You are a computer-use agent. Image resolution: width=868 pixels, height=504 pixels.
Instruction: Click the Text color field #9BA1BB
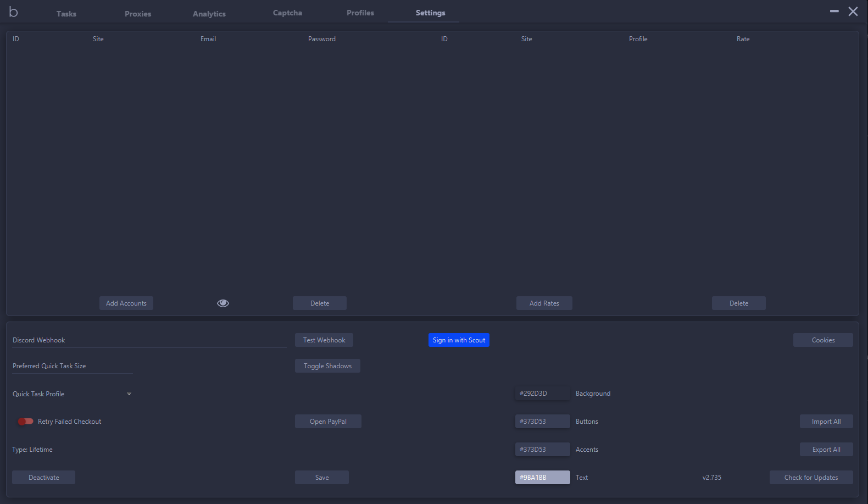[x=542, y=478]
